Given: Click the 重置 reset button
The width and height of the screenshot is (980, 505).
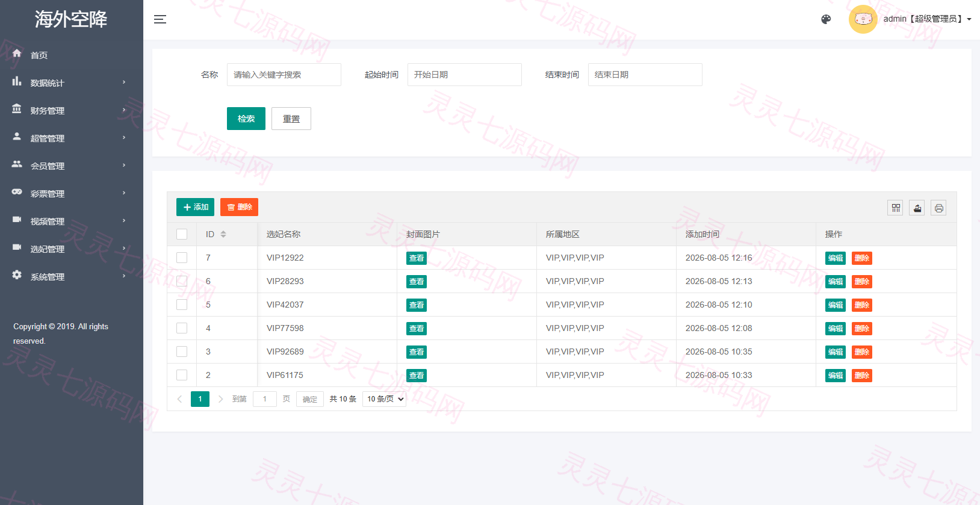Looking at the screenshot, I should coord(291,119).
